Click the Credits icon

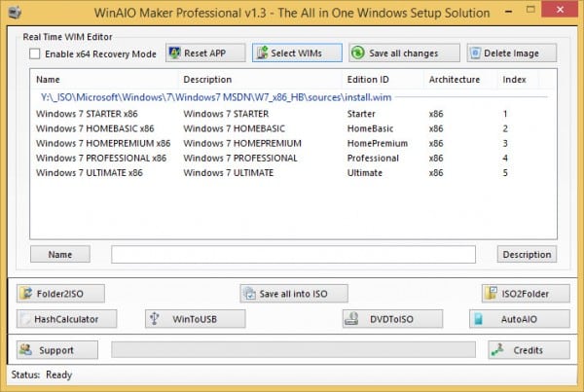coord(497,349)
